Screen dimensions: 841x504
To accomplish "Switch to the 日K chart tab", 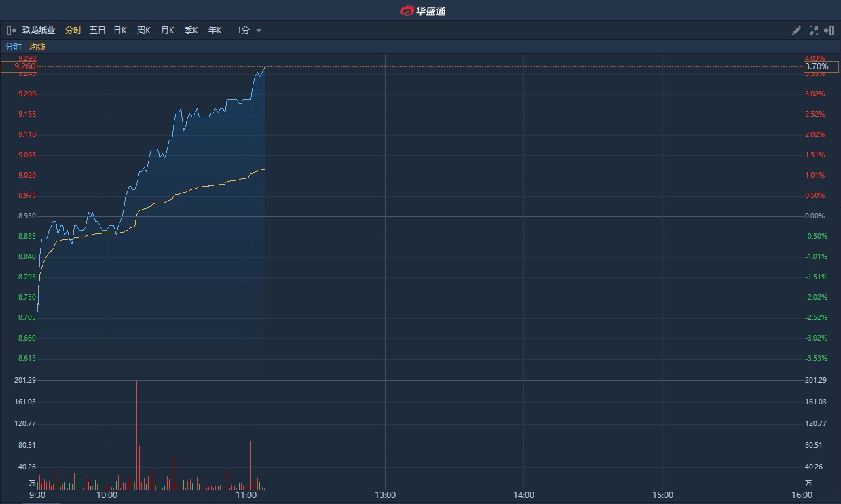I will click(120, 31).
